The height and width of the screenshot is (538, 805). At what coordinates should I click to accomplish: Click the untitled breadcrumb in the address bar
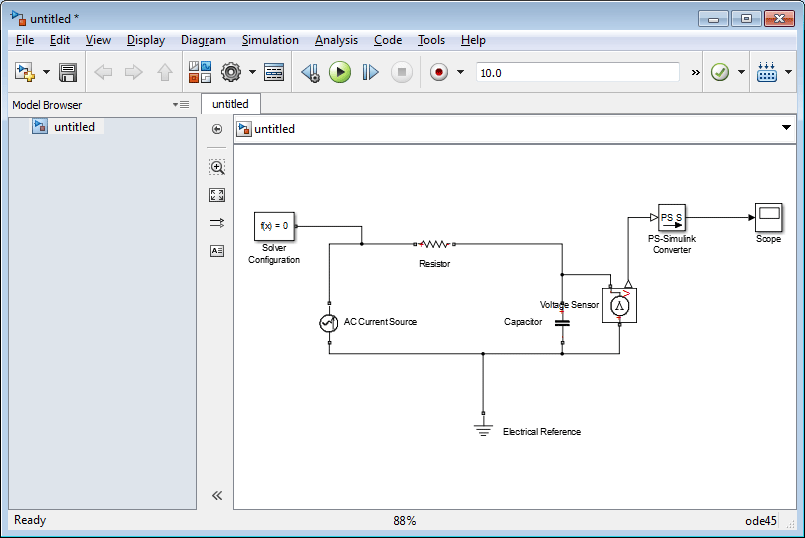tap(275, 129)
